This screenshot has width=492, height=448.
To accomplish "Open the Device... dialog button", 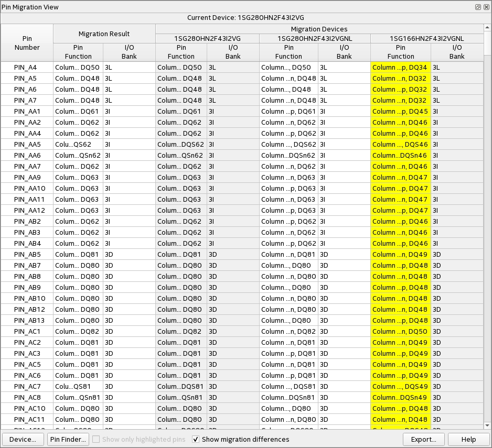I will [x=23, y=439].
